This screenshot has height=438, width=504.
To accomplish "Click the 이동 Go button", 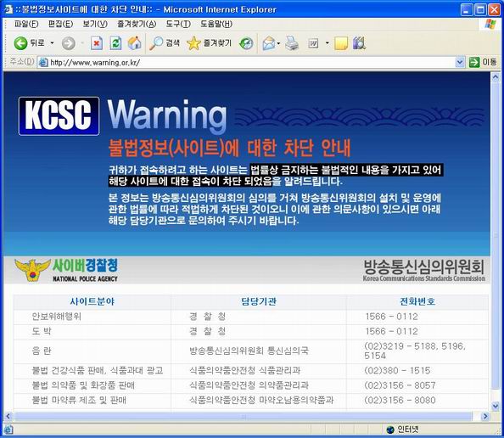I will coord(483,62).
